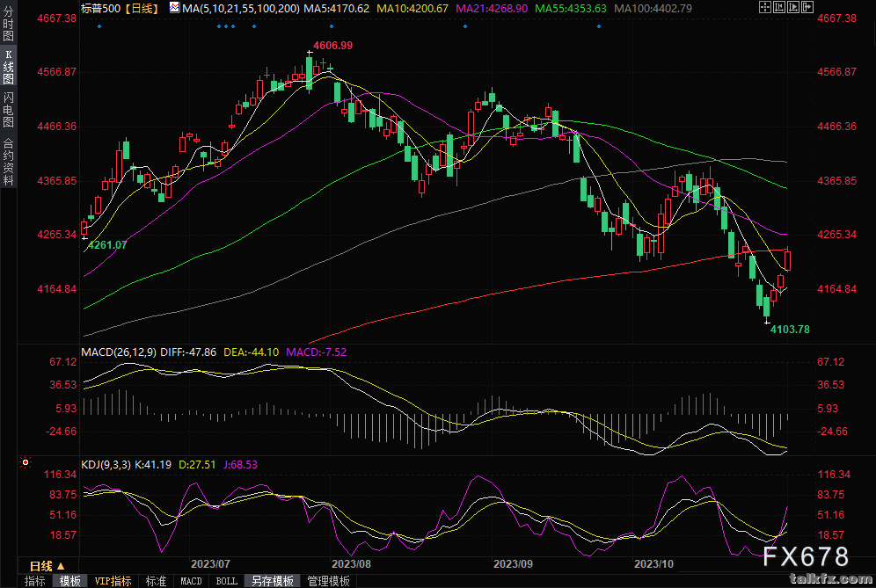Switch to 闪电图 side tab
Screen dimensions: 876x588
[x=9, y=110]
